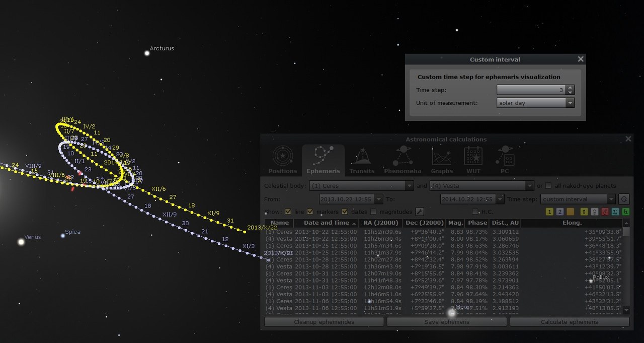Image resolution: width=644 pixels, height=343 pixels.
Task: Check all naked-eye planets option
Action: 548,185
